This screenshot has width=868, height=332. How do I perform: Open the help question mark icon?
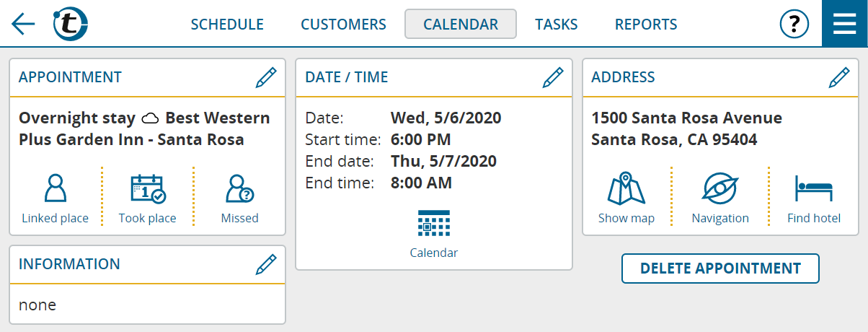[x=794, y=24]
